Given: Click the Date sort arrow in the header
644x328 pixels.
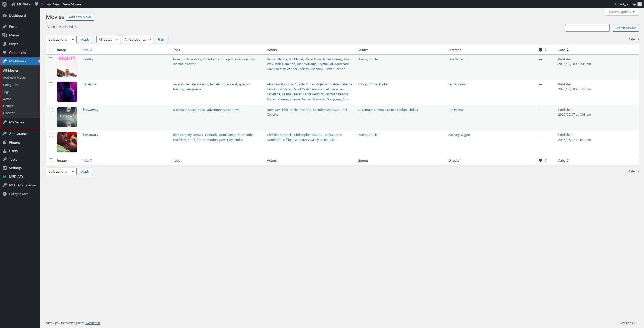Looking at the screenshot, I should (568, 50).
